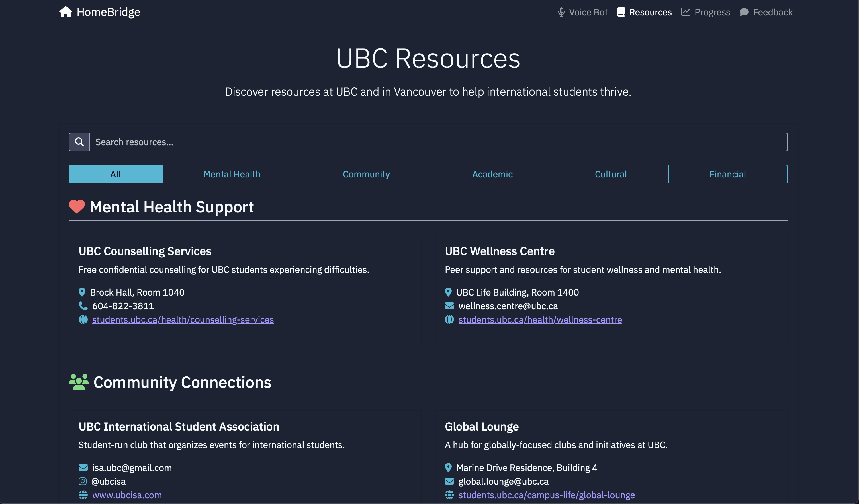859x504 pixels.
Task: Click the Instagram icon beside @ubcisa
Action: 83,481
